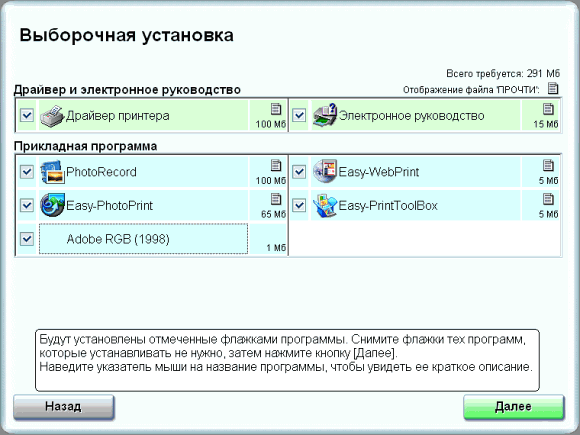This screenshot has width=580, height=435.
Task: Click the Easy-WebPrint program name
Action: 379,172
